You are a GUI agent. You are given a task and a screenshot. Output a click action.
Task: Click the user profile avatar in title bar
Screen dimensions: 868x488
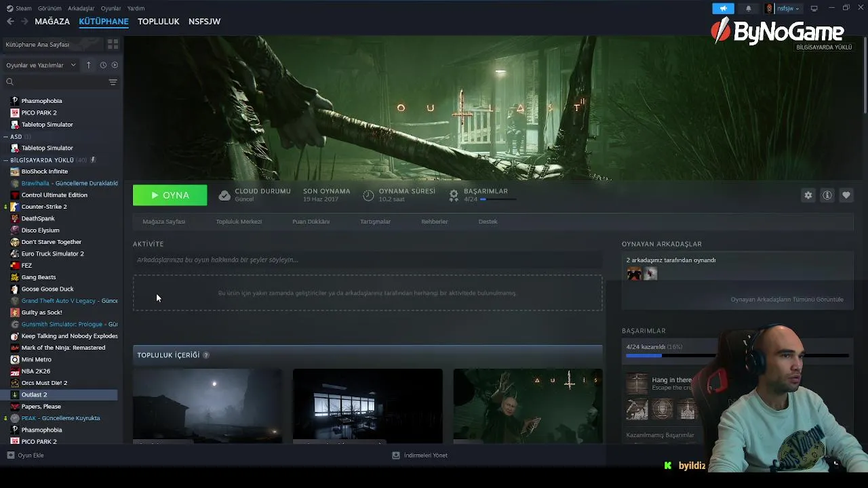click(x=769, y=8)
